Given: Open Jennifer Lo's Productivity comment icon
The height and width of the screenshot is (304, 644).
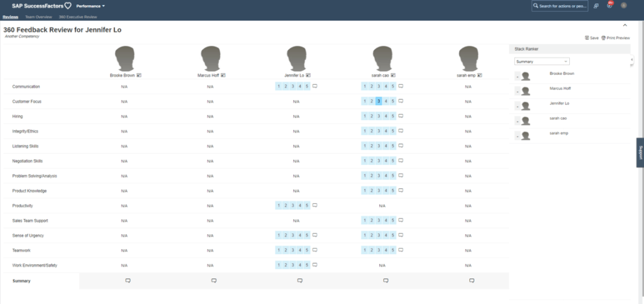Looking at the screenshot, I should point(315,205).
